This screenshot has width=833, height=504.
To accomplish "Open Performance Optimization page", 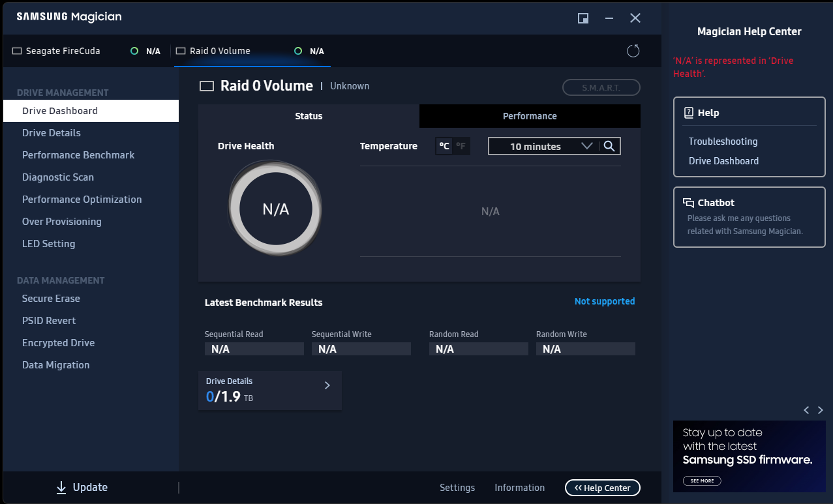I will 91,200.
